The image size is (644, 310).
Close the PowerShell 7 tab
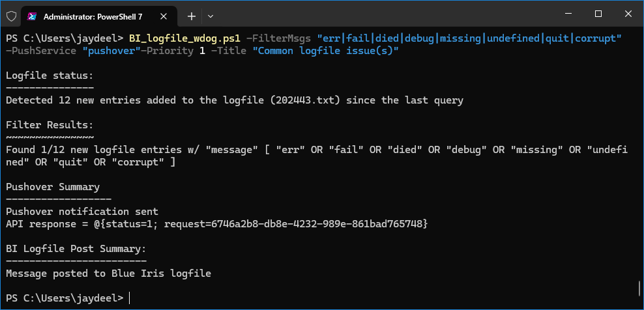coord(163,16)
